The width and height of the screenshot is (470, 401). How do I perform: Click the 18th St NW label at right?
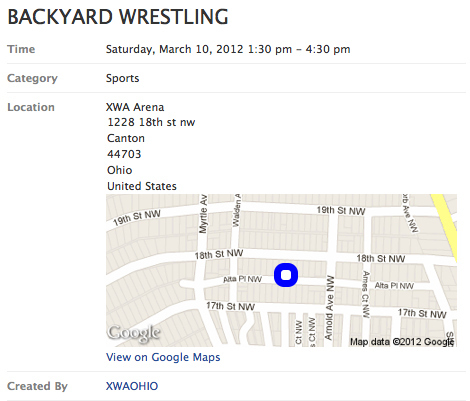click(x=381, y=258)
